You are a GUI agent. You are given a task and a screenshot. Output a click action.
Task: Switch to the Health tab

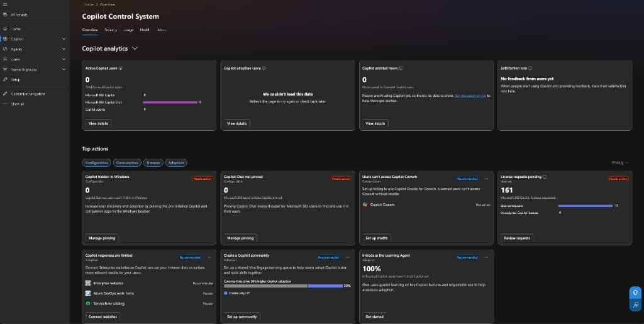(145, 30)
